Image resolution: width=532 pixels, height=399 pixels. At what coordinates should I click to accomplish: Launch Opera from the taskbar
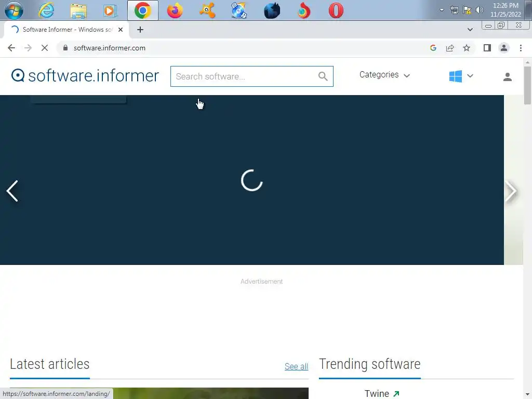[336, 10]
